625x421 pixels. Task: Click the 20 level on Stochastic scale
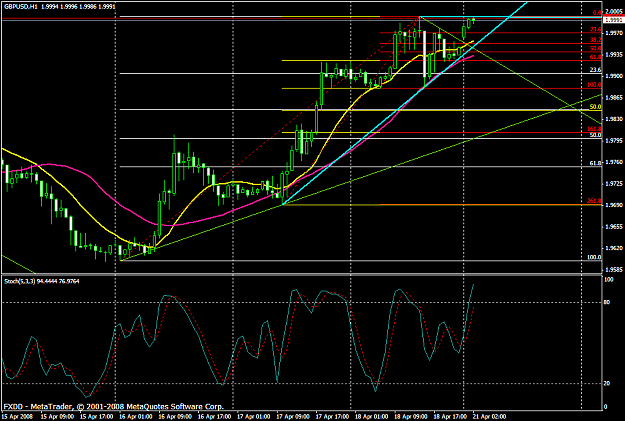[607, 384]
